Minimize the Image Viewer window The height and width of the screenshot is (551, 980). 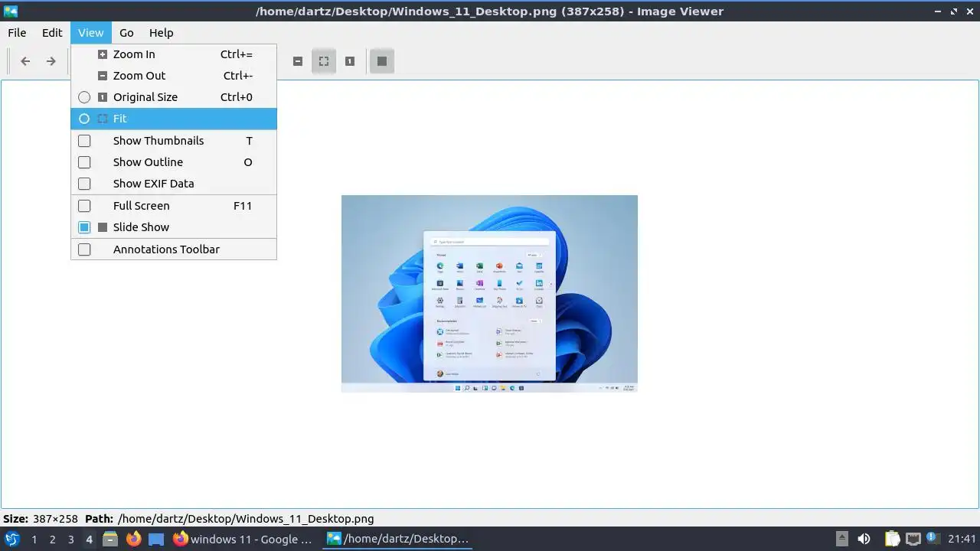939,11
